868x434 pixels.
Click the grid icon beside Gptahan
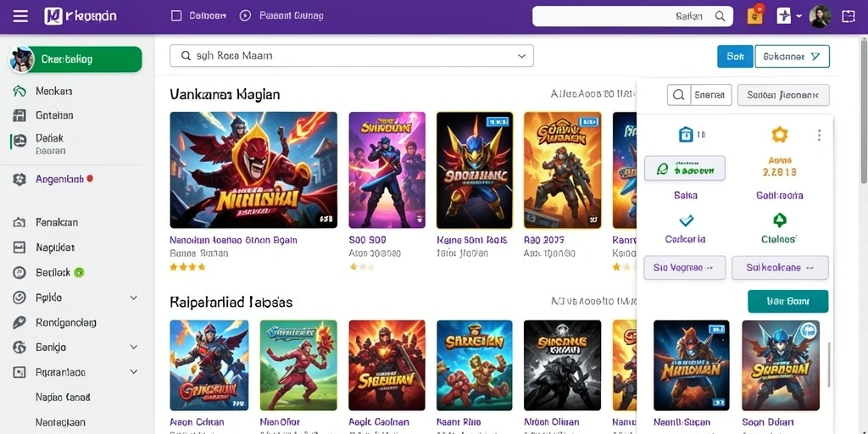tap(19, 115)
